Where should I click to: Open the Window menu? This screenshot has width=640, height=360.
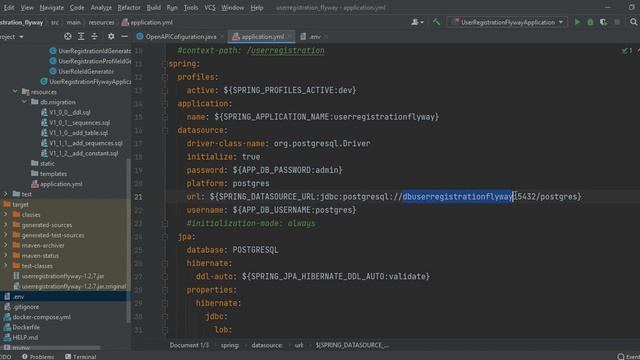232,8
